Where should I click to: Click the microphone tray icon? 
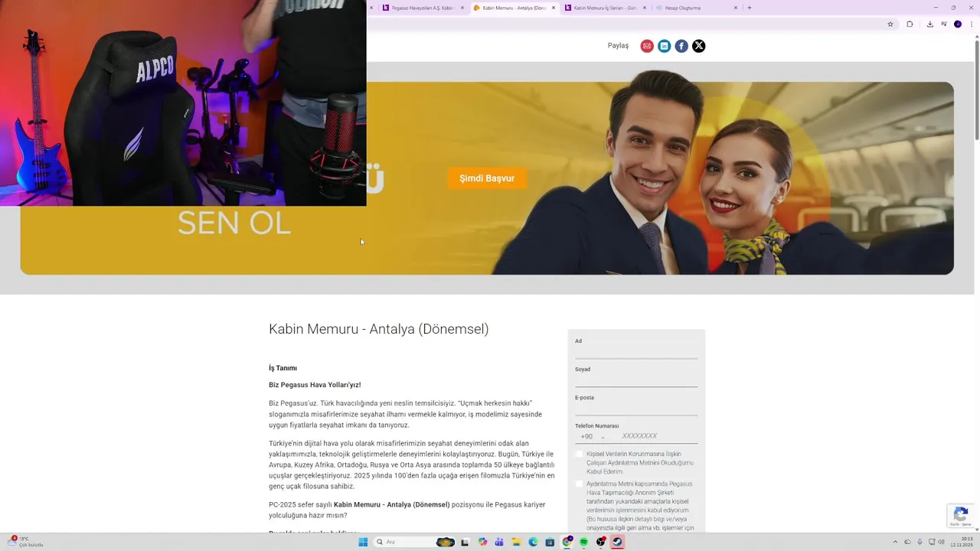[920, 542]
